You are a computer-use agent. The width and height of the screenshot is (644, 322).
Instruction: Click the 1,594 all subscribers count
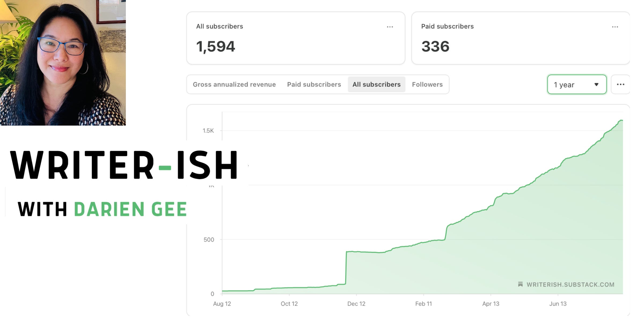[x=215, y=46]
